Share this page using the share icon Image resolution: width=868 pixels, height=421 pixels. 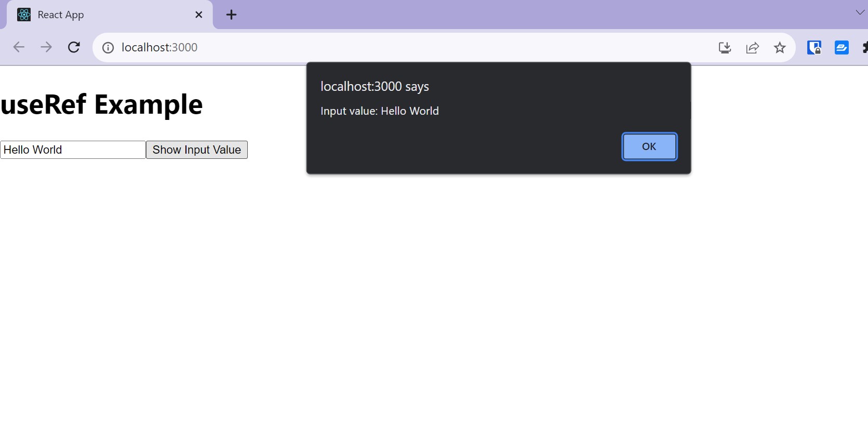(x=752, y=48)
